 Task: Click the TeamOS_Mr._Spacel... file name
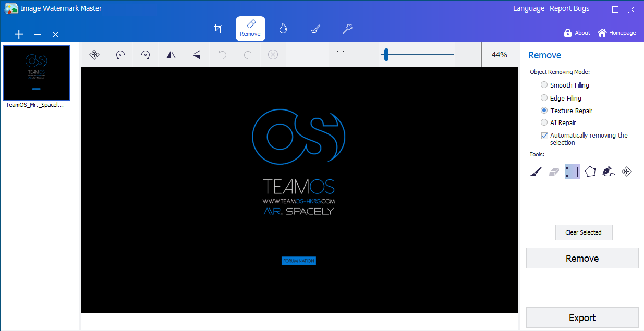click(x=35, y=105)
